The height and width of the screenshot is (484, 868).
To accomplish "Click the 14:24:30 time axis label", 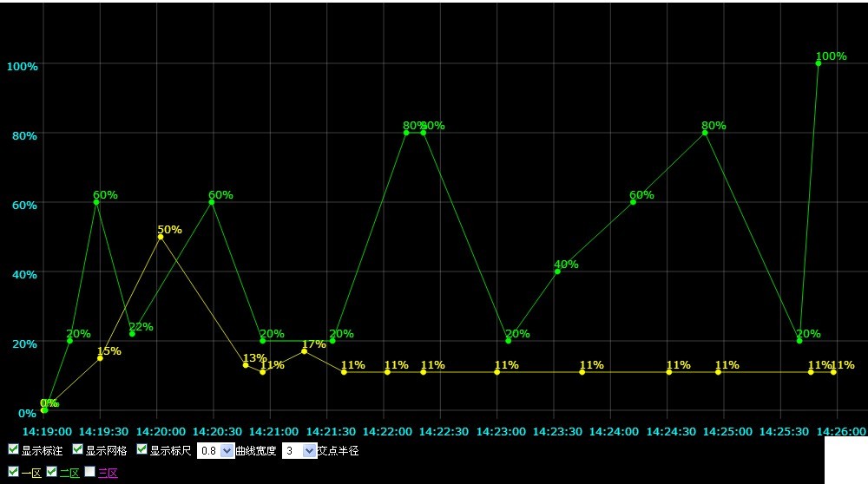I will (671, 431).
